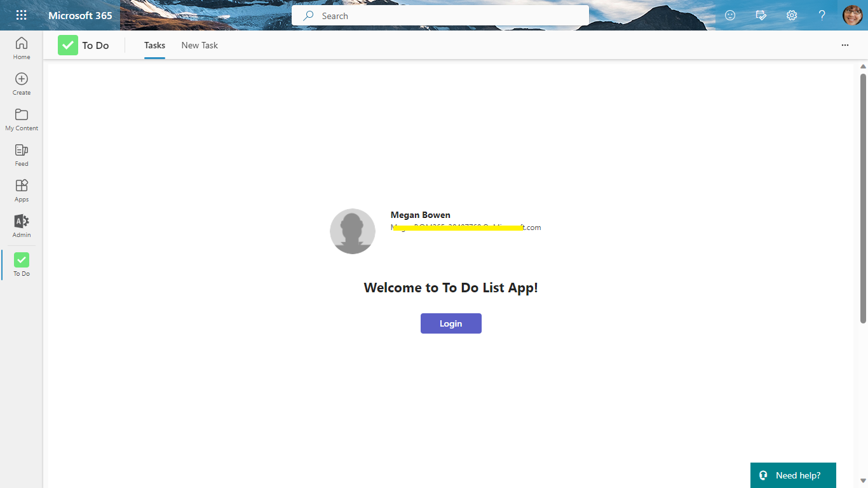Click the Need help? button

[x=793, y=475]
